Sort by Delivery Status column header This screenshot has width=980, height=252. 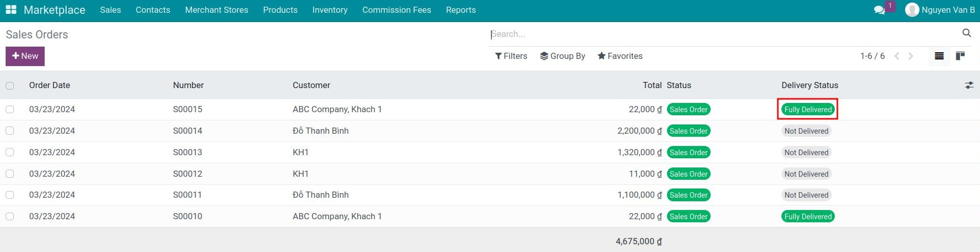click(x=810, y=85)
